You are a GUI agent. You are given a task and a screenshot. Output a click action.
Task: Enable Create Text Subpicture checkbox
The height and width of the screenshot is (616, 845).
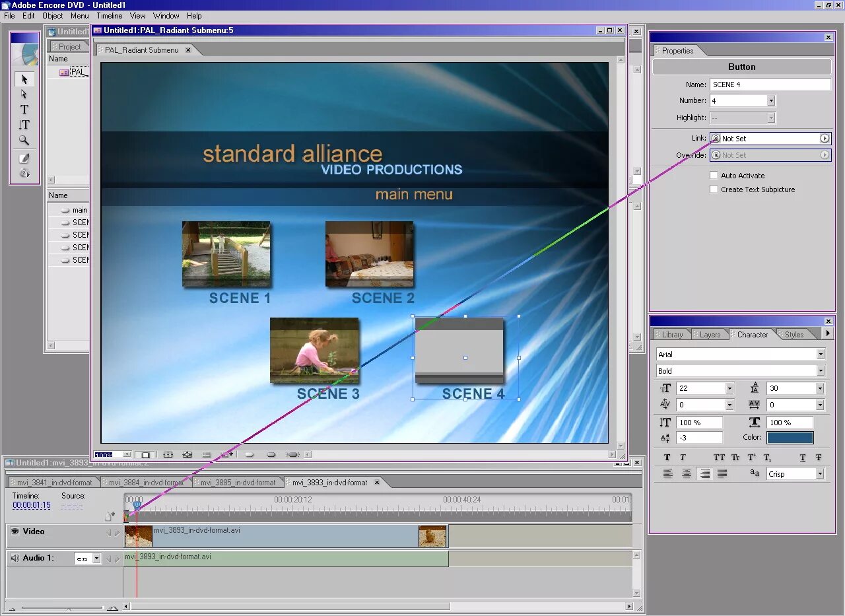coord(714,189)
